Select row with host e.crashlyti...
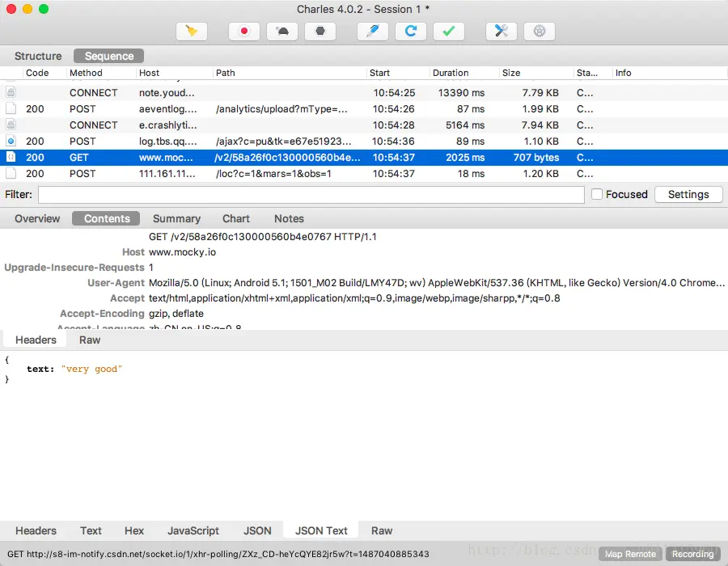The image size is (728, 566). click(364, 125)
